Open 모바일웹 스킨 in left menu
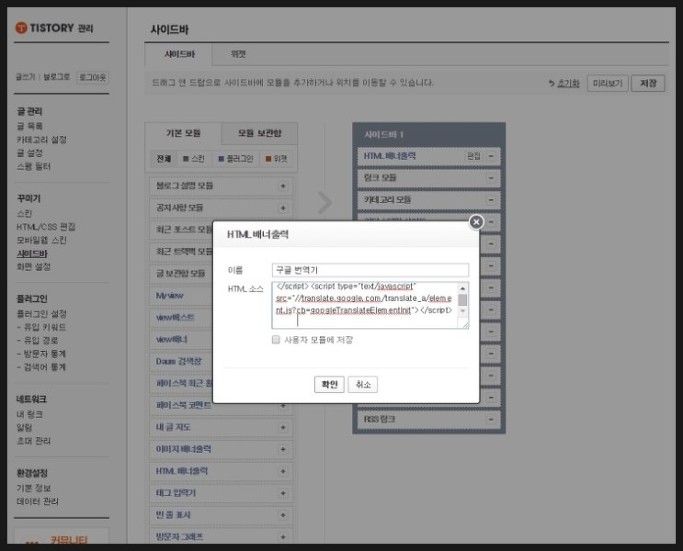Image resolution: width=683 pixels, height=551 pixels. [x=41, y=240]
